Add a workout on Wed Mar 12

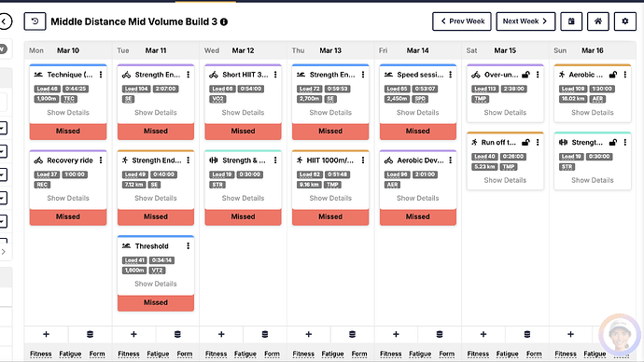tap(221, 335)
